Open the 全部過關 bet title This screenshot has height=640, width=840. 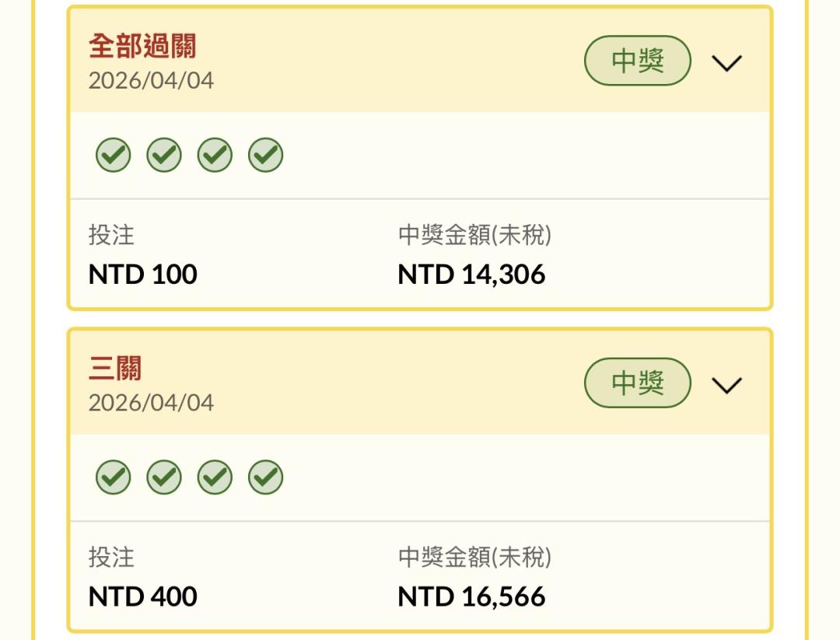pyautogui.click(x=142, y=46)
